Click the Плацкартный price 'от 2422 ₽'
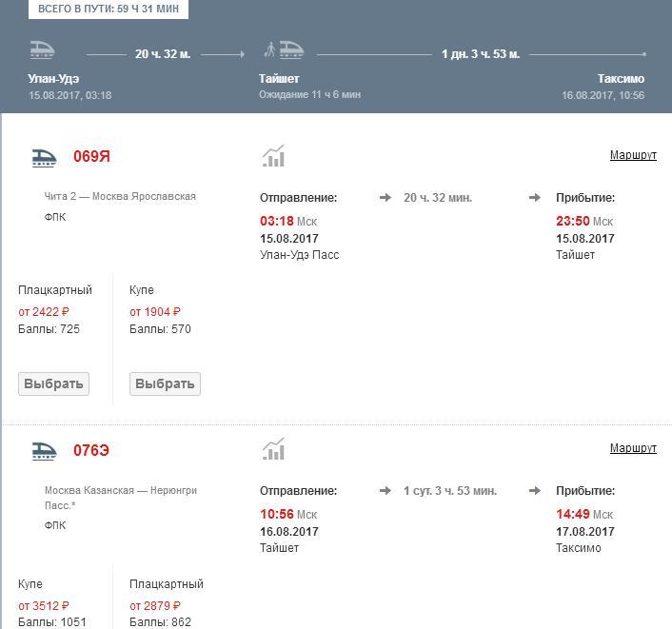Screen dimensions: 672x629 (x=44, y=312)
